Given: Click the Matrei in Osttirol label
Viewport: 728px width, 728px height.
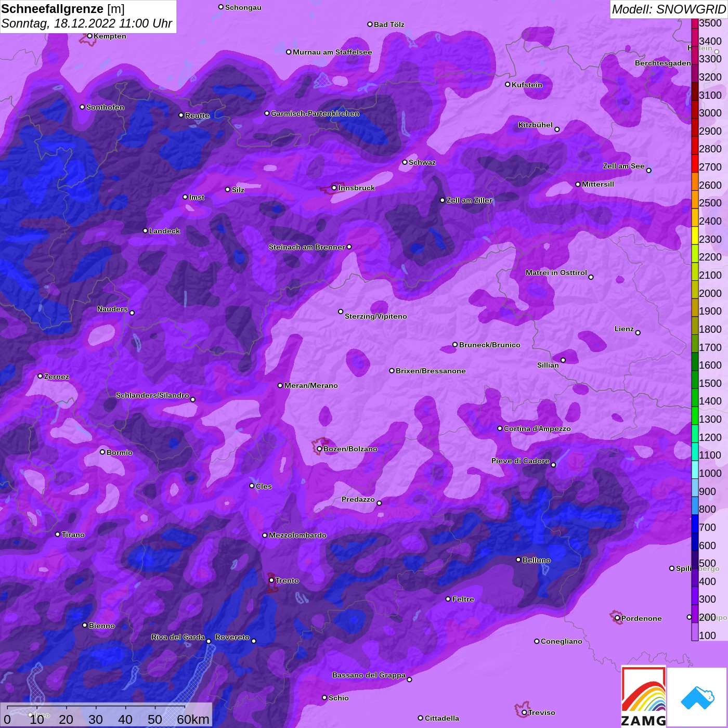Looking at the screenshot, I should click(x=556, y=272).
